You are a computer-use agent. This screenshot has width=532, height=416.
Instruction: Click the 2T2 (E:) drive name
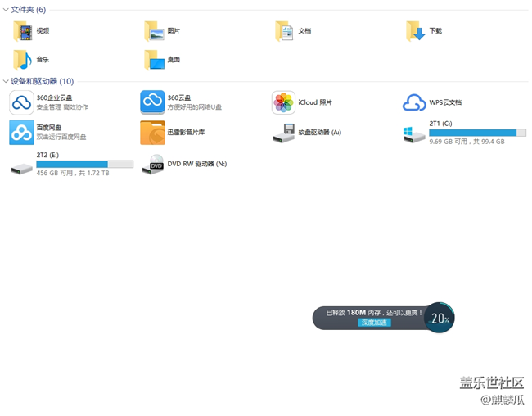(x=47, y=156)
